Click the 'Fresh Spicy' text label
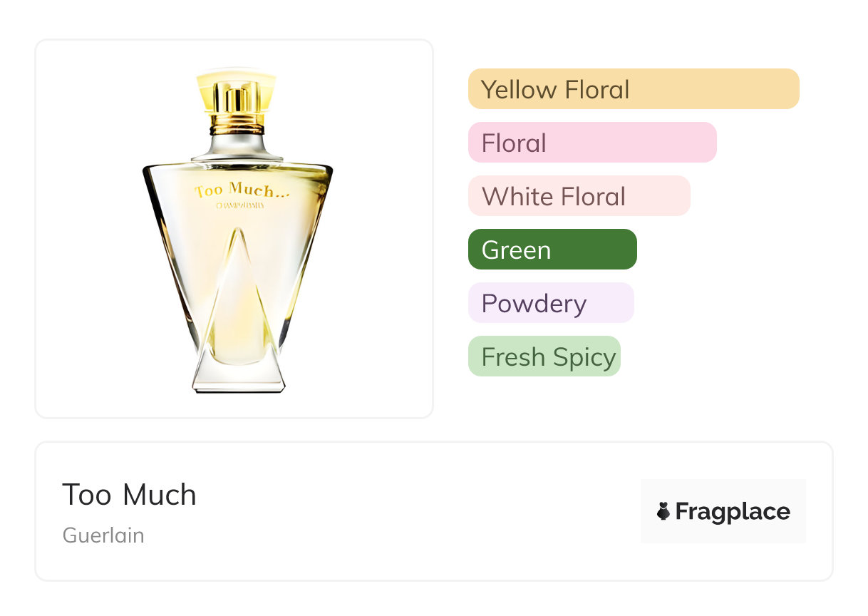The width and height of the screenshot is (868, 616). pos(548,357)
